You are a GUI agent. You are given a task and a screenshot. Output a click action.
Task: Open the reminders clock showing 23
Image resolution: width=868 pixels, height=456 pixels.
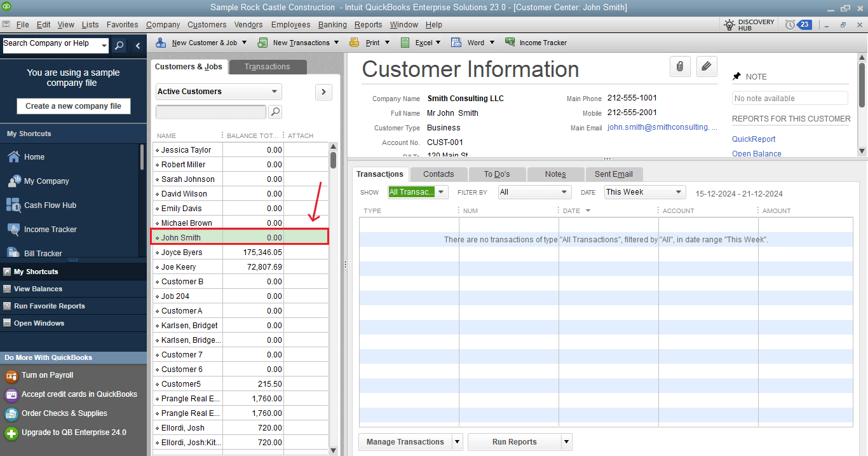[x=798, y=25]
